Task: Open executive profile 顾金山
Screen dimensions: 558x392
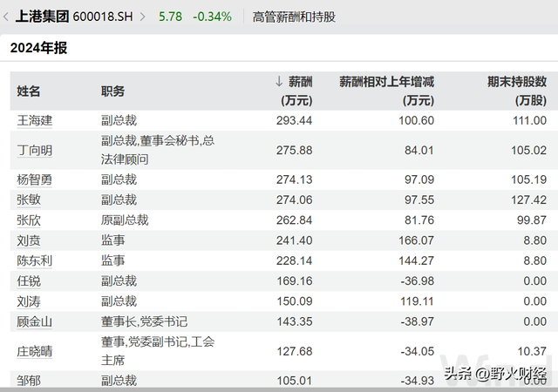Action: pos(35,321)
